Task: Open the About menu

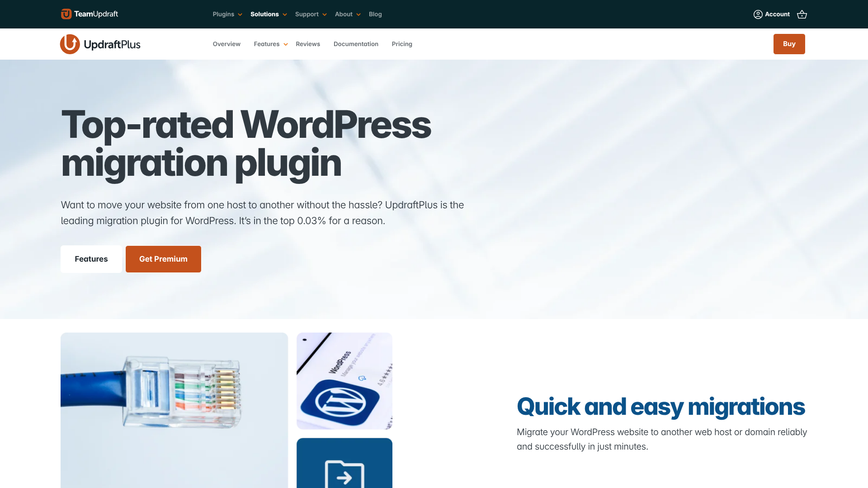Action: 344,14
